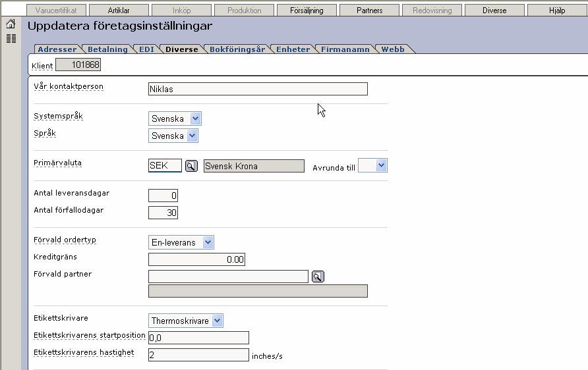The image size is (588, 370).
Task: Click the Klient number field 101868
Action: (78, 65)
